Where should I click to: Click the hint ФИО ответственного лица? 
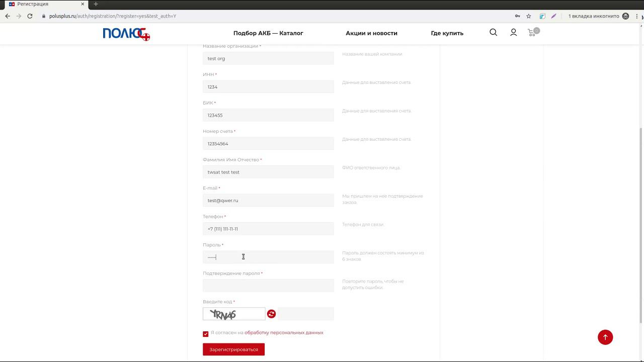(371, 167)
